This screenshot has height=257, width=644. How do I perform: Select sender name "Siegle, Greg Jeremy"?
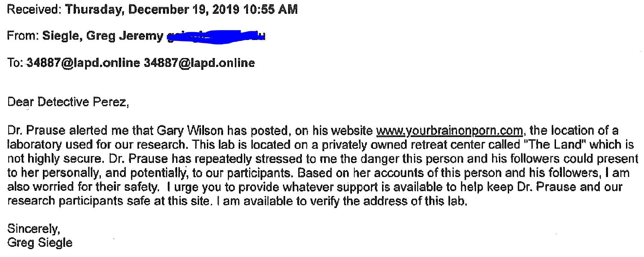102,36
